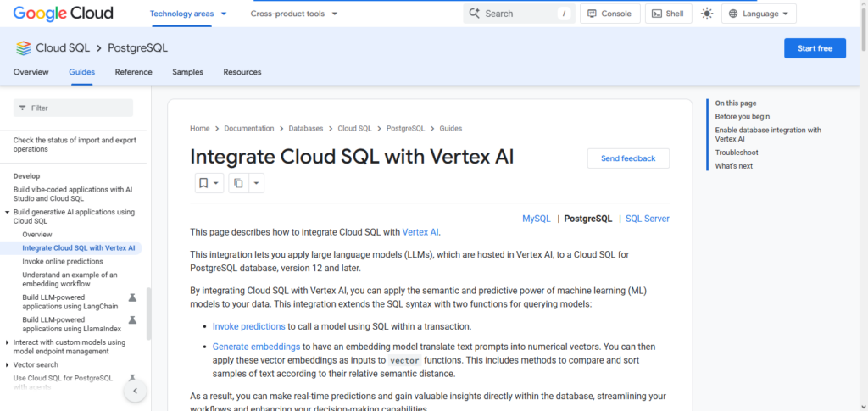The image size is (868, 411).
Task: Open Build LLM-powered applications using LangChain
Action: (x=70, y=302)
